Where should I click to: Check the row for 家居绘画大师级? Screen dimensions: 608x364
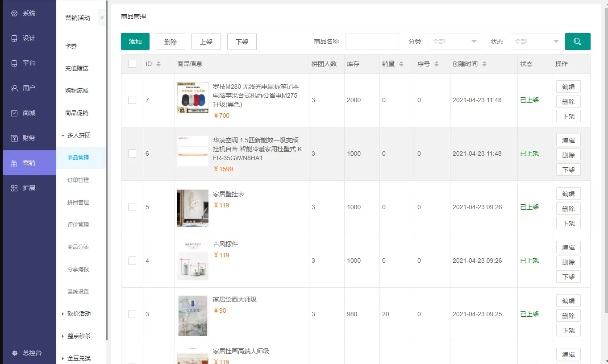point(132,314)
